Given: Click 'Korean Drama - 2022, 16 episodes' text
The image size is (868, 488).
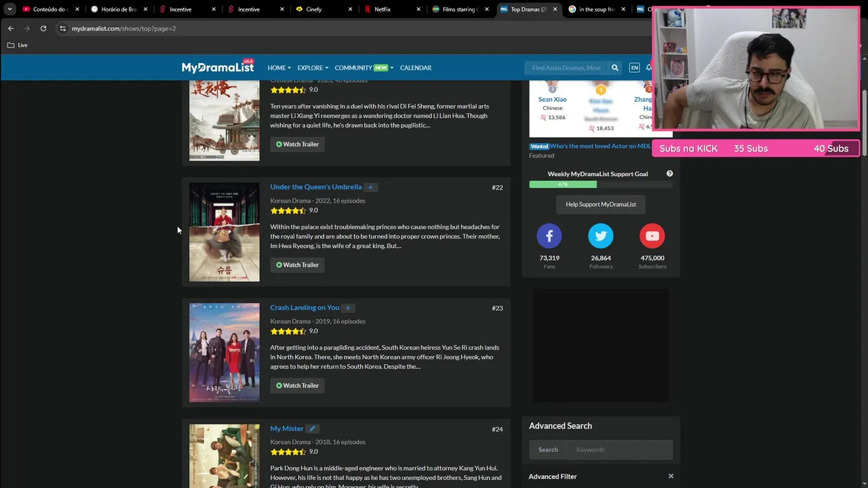Looking at the screenshot, I should tap(317, 201).
